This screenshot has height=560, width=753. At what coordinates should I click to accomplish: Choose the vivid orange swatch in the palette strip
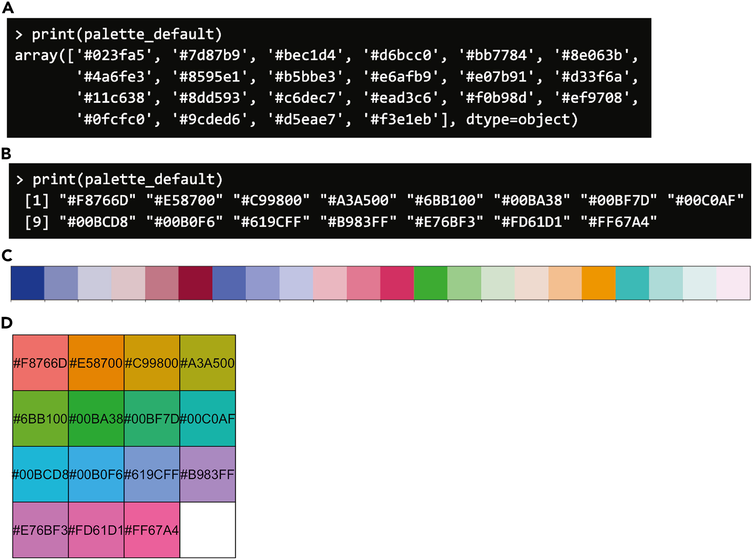coord(599,283)
